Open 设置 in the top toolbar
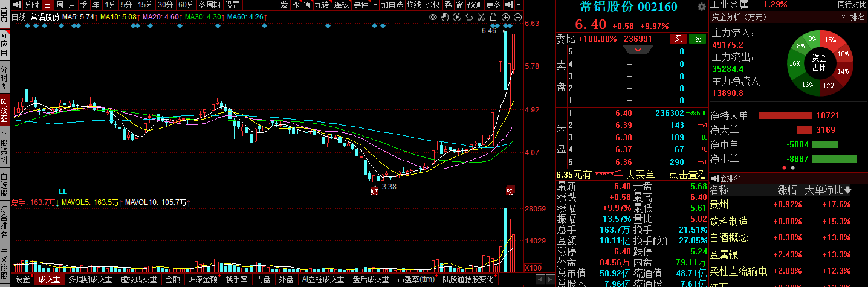Image resolution: width=868 pixels, height=287 pixels. tap(232, 5)
